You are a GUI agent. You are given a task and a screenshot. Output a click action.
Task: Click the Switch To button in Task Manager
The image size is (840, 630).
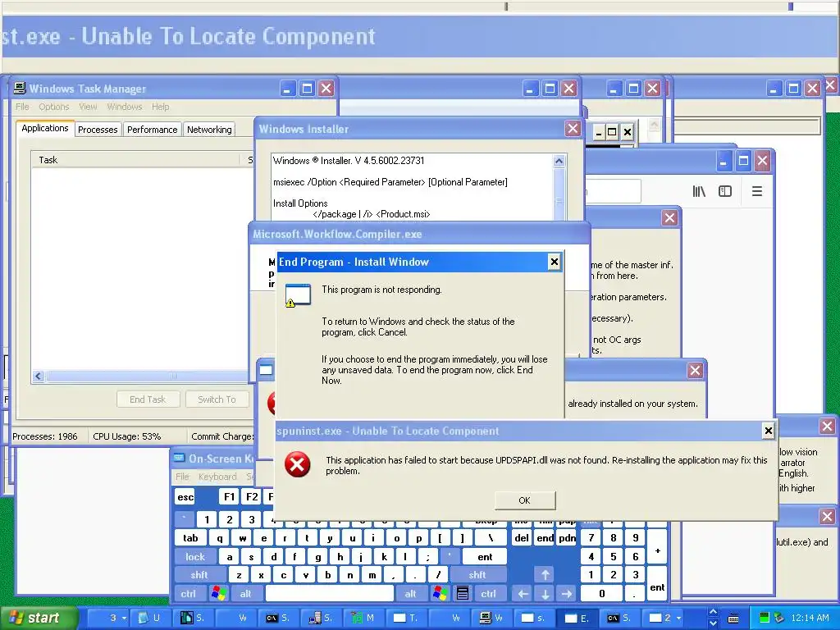pos(217,399)
